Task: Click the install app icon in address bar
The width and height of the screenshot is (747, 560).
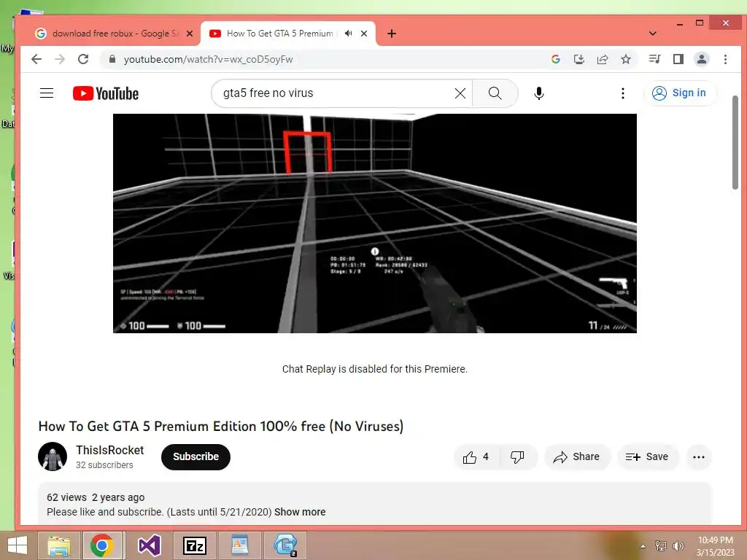Action: pos(578,59)
